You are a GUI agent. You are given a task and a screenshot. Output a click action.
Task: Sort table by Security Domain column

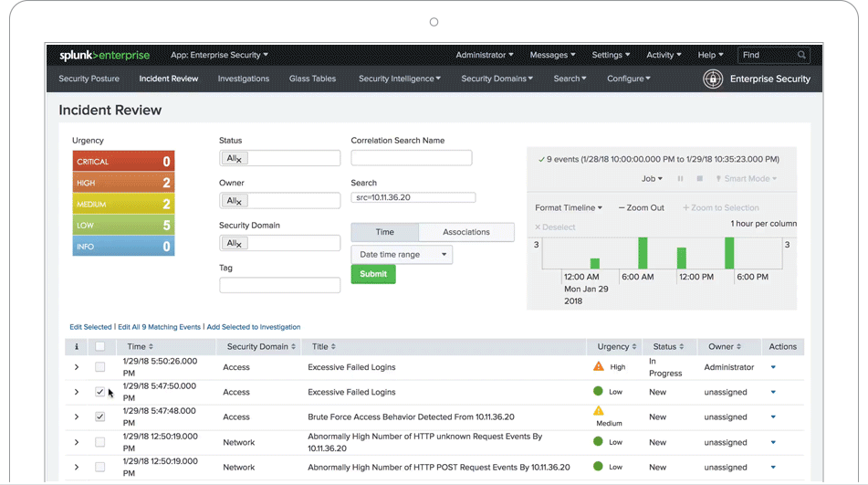(261, 346)
